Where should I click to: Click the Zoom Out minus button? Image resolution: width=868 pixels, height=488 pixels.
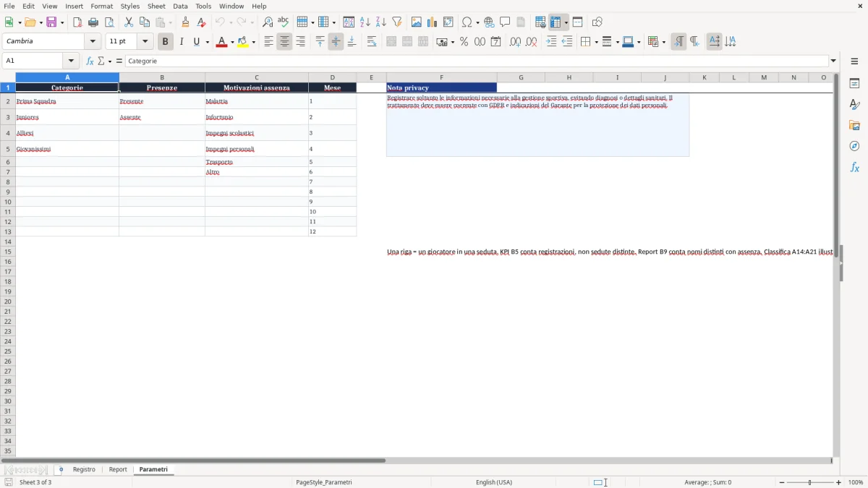coord(782,482)
